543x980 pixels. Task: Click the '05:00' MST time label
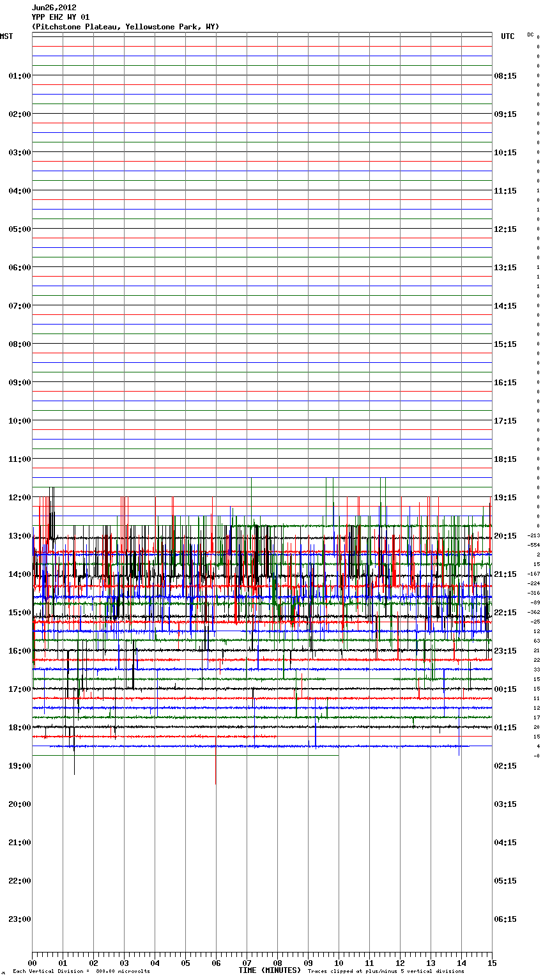[x=20, y=229]
